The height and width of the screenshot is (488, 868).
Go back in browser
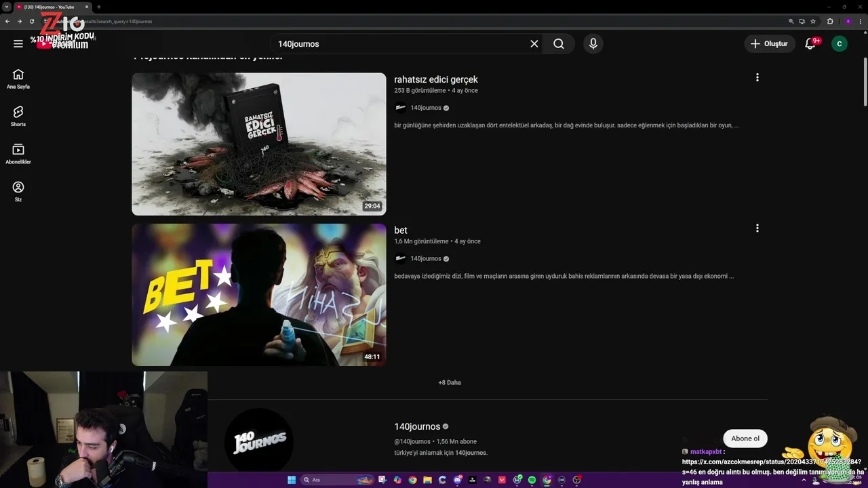click(7, 21)
